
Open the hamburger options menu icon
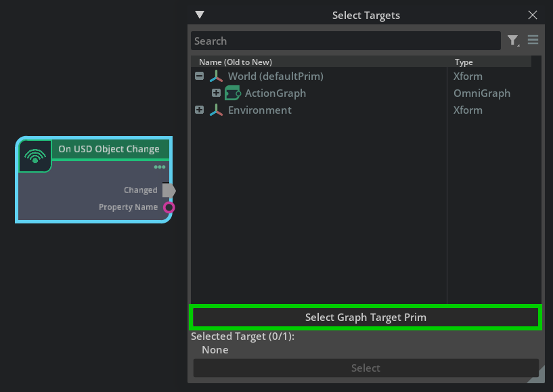click(x=533, y=40)
